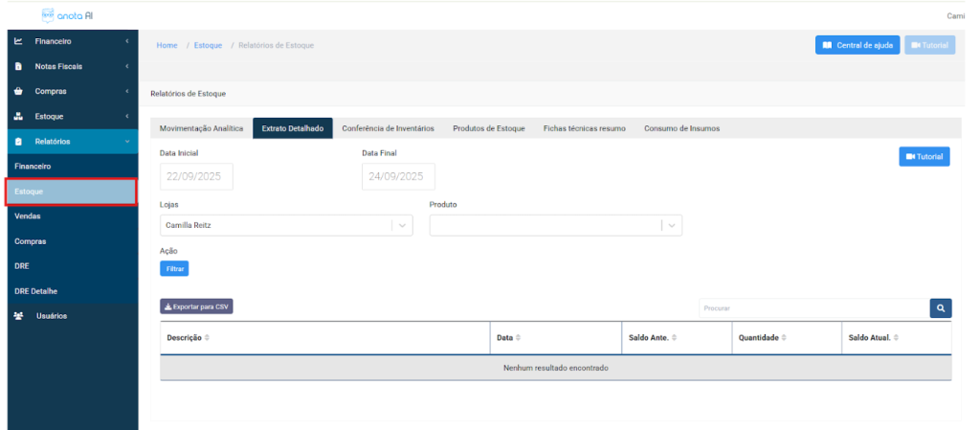The height and width of the screenshot is (430, 980).
Task: Switch to Movimentação Analítica tab
Action: [201, 128]
